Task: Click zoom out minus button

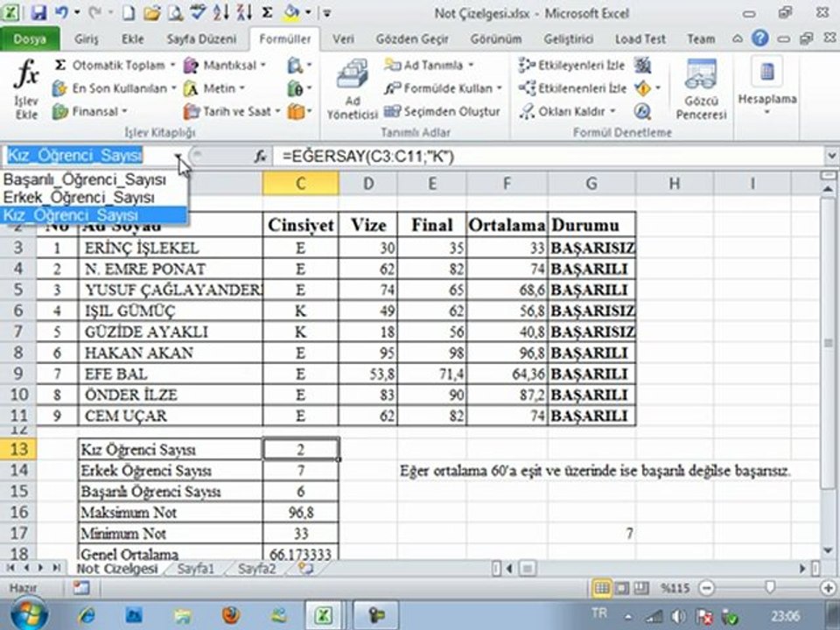Action: coord(707,588)
